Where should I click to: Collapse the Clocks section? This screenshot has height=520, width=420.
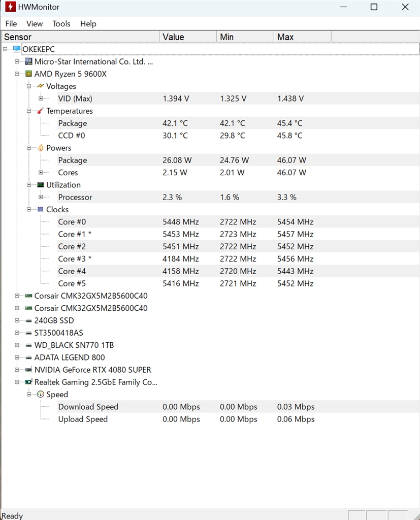pos(29,209)
